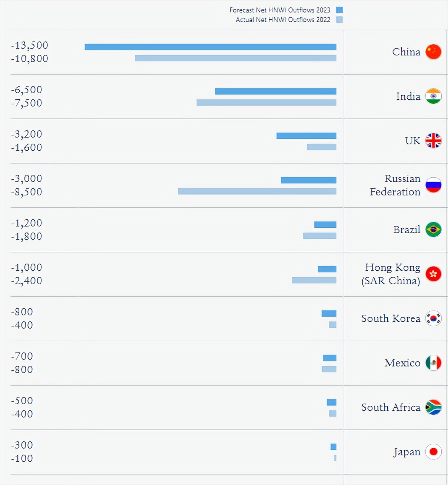This screenshot has height=485, width=448.
Task: Click the Brazil flag icon
Action: 433,230
